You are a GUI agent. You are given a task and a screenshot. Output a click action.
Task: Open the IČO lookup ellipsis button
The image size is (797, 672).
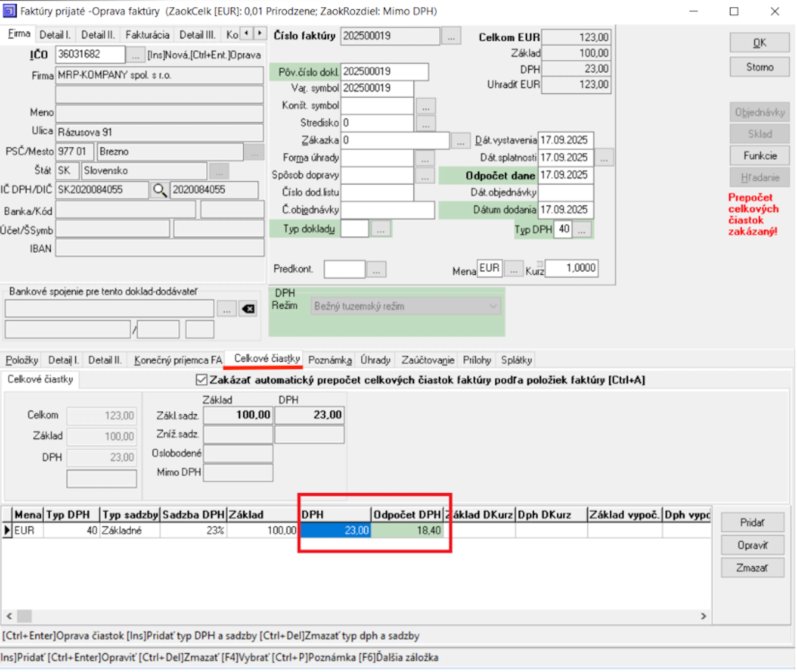(135, 55)
